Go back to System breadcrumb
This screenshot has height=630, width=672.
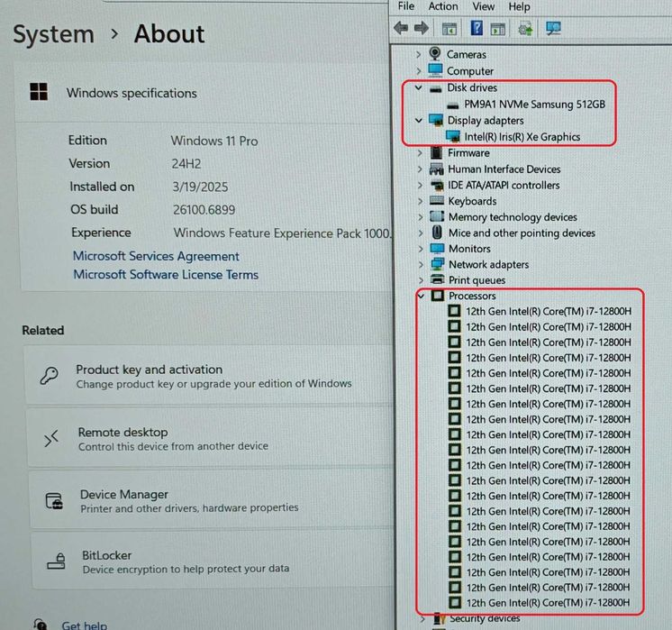click(x=53, y=34)
